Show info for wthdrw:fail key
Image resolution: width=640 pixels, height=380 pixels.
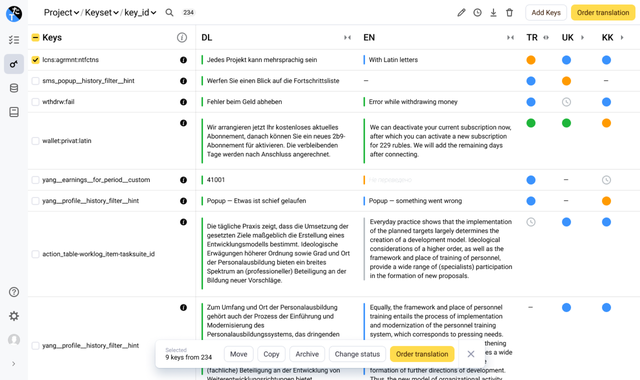(184, 102)
